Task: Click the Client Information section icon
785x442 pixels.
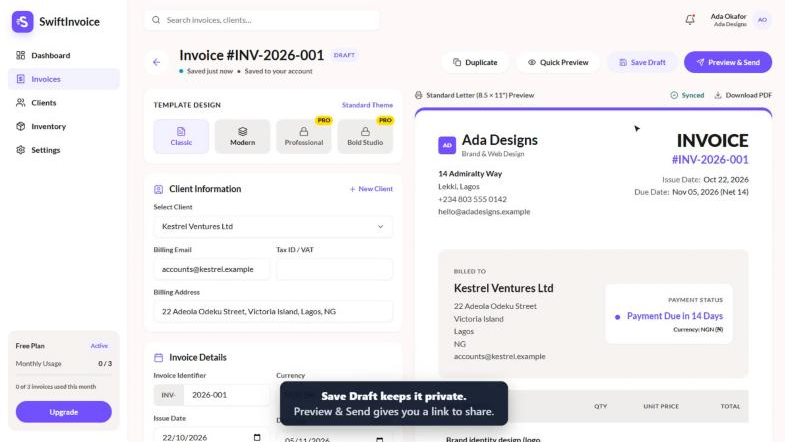Action: (x=158, y=189)
